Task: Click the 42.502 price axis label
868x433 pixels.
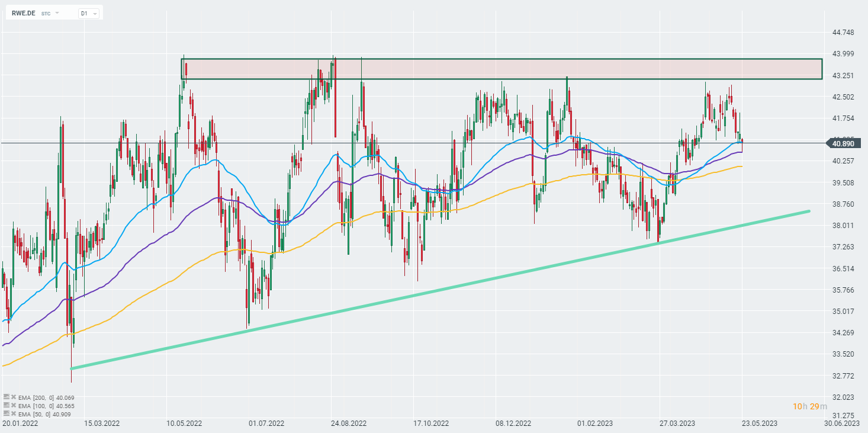Action: click(843, 97)
